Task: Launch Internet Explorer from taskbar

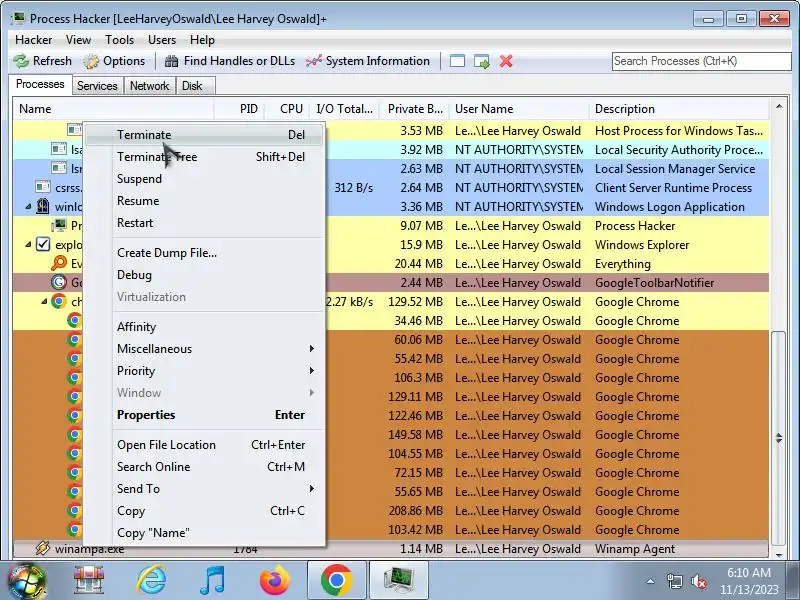Action: (151, 580)
